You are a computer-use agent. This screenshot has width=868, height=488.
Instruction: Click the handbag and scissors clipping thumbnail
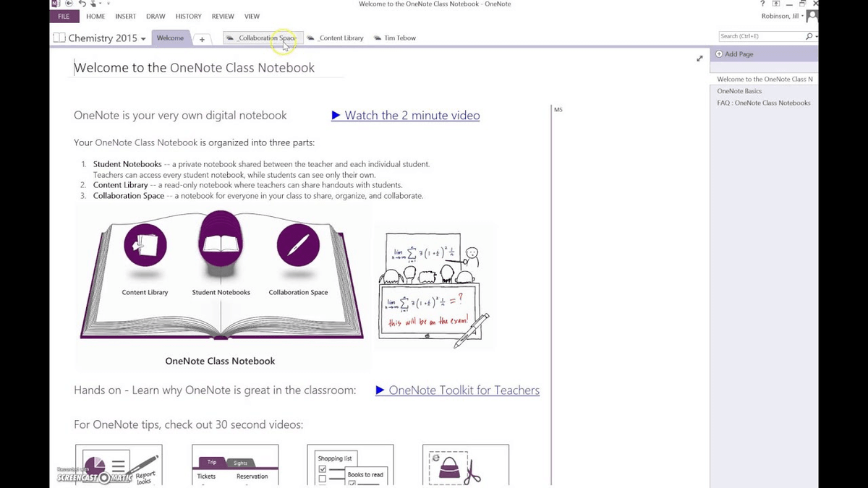tap(466, 465)
